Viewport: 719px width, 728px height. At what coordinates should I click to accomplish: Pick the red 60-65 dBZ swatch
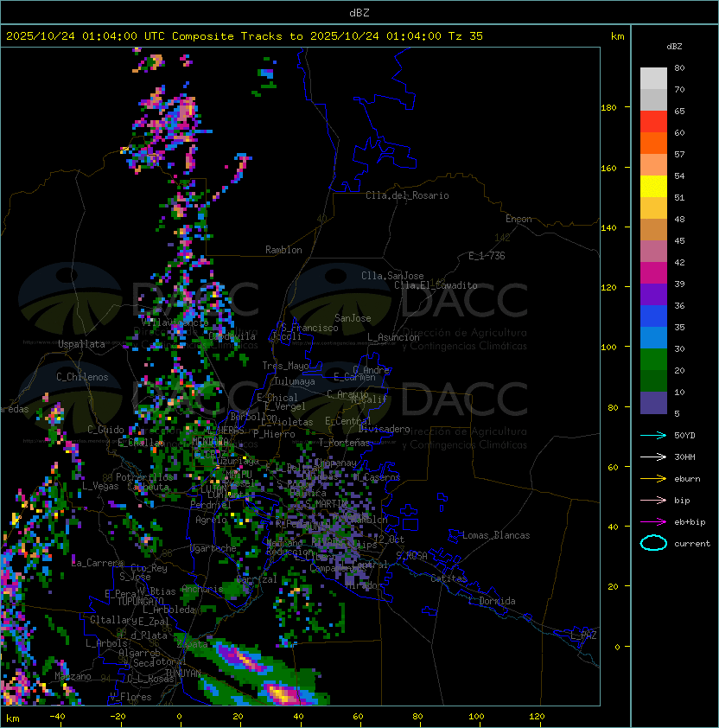click(x=653, y=122)
